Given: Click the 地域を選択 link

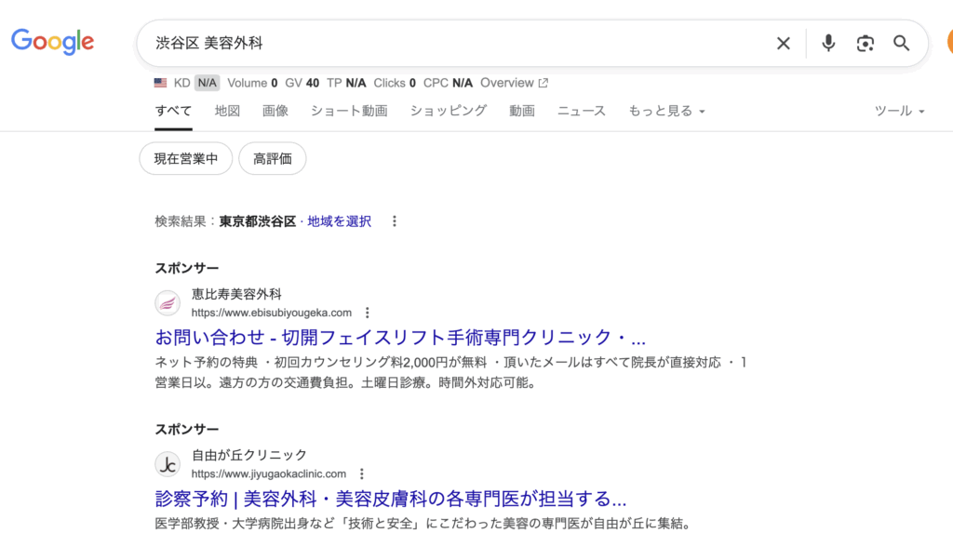Looking at the screenshot, I should pyautogui.click(x=339, y=221).
